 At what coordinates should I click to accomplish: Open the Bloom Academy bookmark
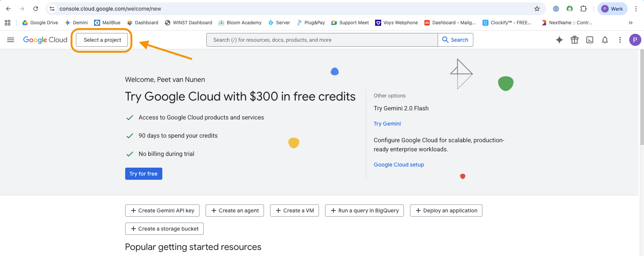(x=240, y=23)
